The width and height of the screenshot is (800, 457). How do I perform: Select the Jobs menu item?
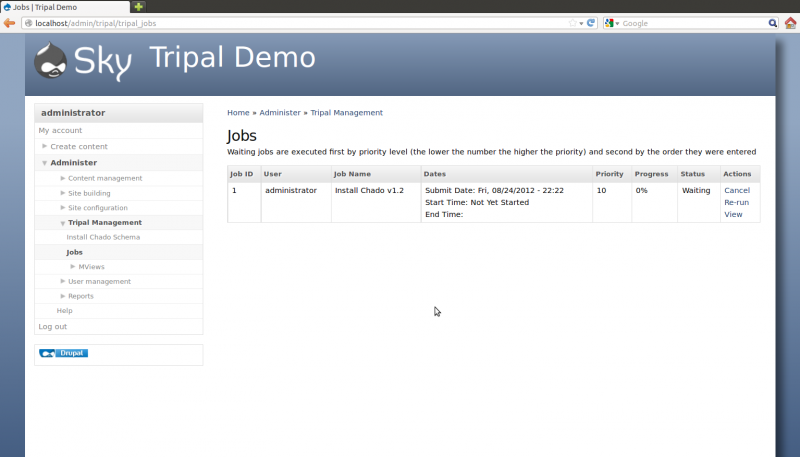(74, 252)
